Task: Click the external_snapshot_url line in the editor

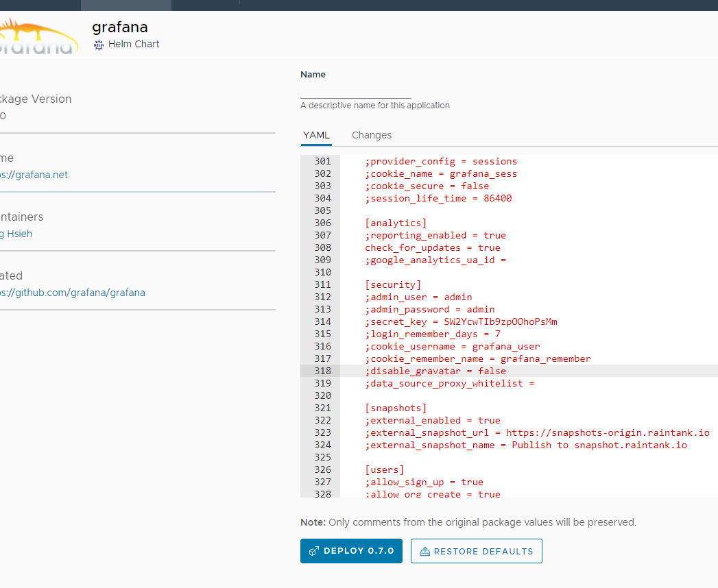Action: [x=537, y=432]
